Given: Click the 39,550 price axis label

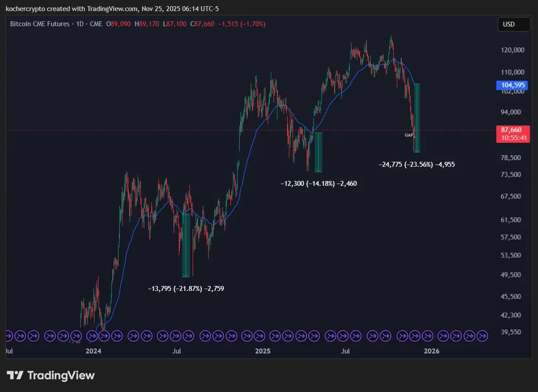Looking at the screenshot, I should [x=512, y=332].
